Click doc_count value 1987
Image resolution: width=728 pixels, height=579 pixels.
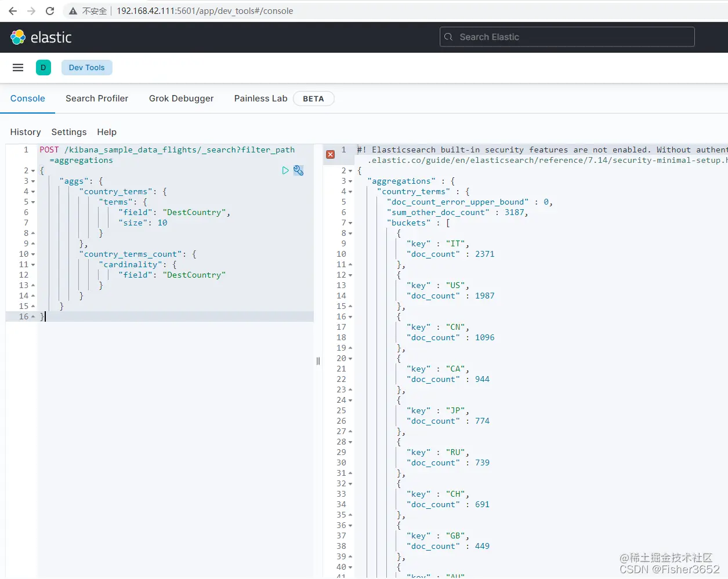click(x=485, y=296)
